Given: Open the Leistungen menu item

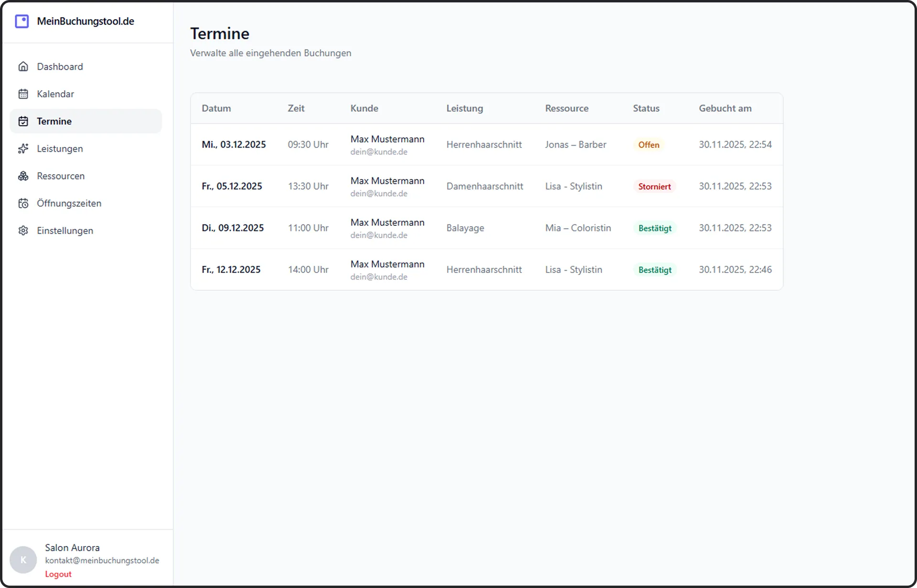Looking at the screenshot, I should [60, 149].
